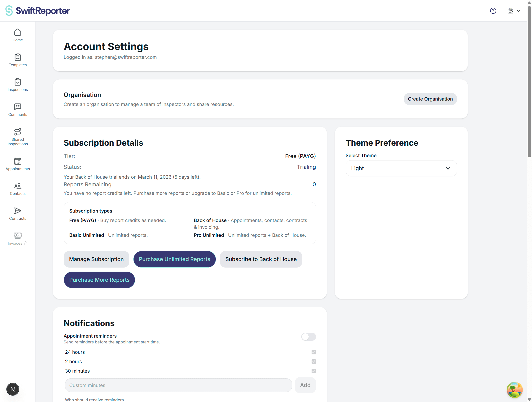Click Purchase More Reports button
Viewport: 532px width, 402px height.
(99, 280)
